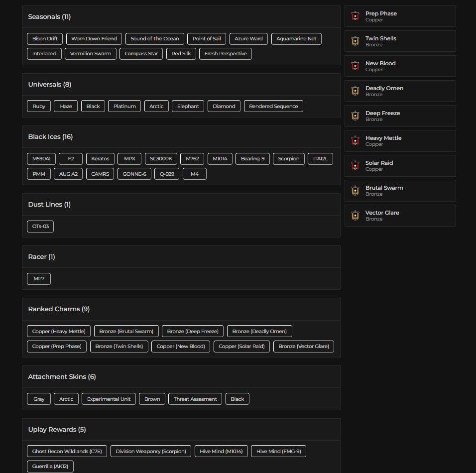Select the Threat Assesment attachment tag
476x473 pixels.
195,399
